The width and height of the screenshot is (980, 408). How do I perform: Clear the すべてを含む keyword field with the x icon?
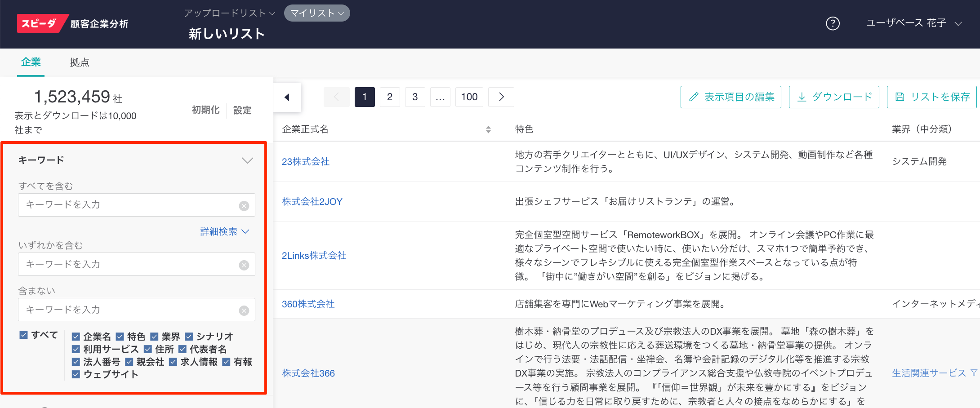pyautogui.click(x=244, y=205)
